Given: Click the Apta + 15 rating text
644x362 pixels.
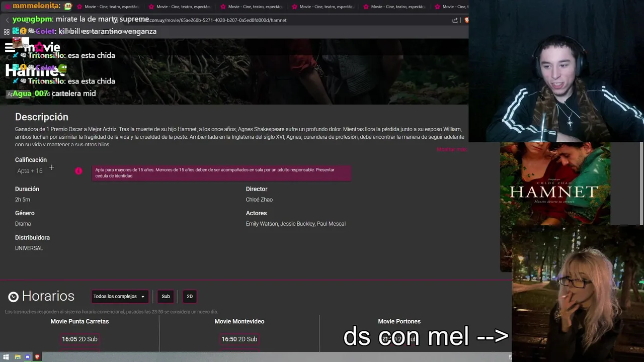Looking at the screenshot, I should 30,171.
